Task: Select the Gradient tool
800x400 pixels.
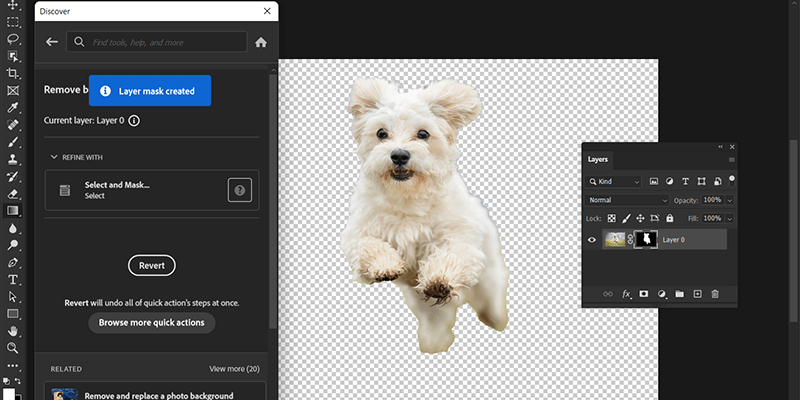Action: point(13,211)
